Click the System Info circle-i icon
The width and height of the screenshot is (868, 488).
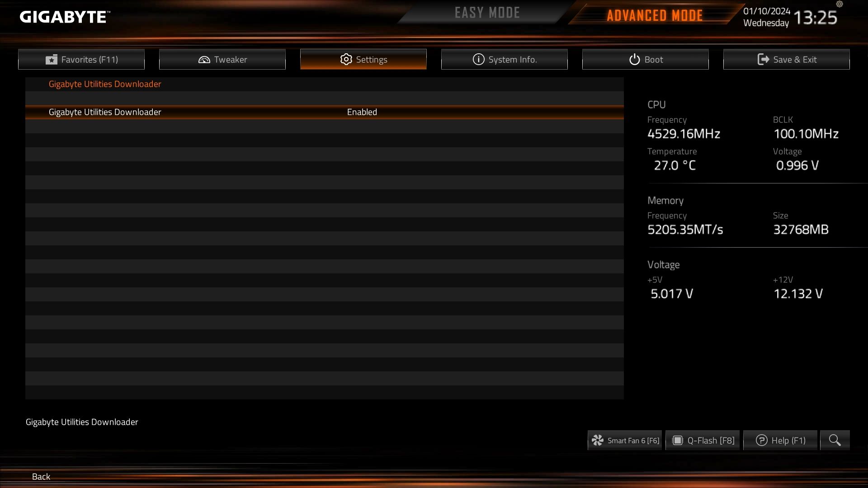(478, 59)
